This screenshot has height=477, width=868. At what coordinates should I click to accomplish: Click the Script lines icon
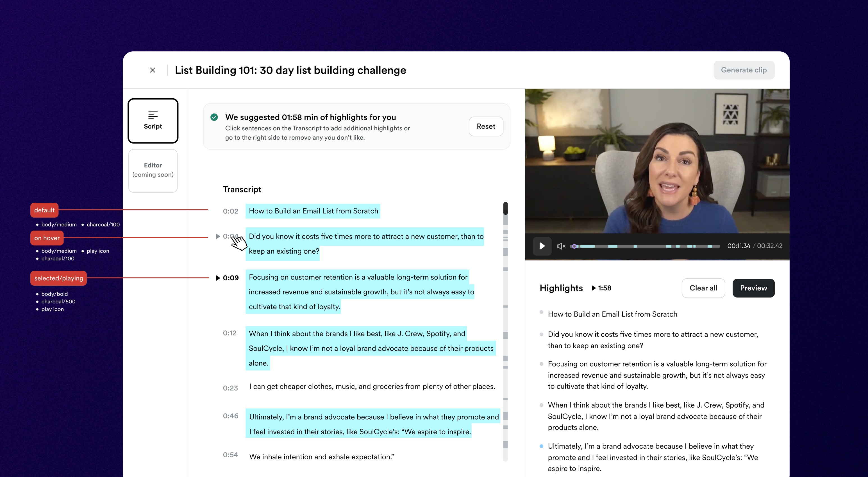pyautogui.click(x=153, y=115)
